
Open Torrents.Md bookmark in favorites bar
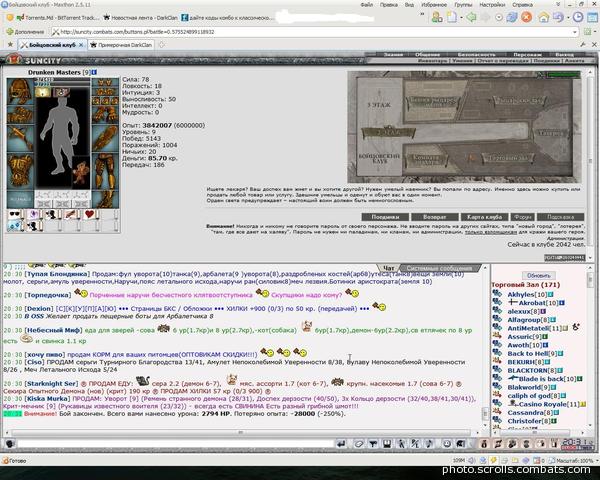pyautogui.click(x=57, y=18)
